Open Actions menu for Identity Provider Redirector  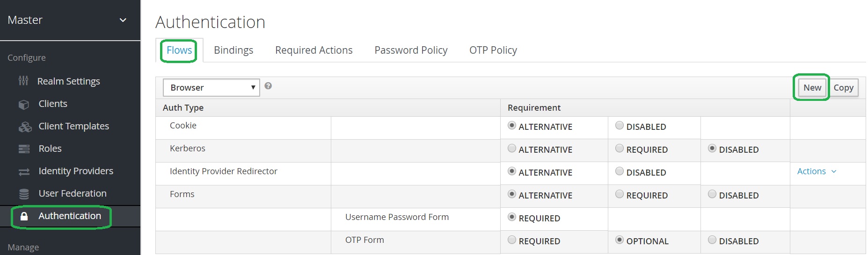tap(817, 171)
